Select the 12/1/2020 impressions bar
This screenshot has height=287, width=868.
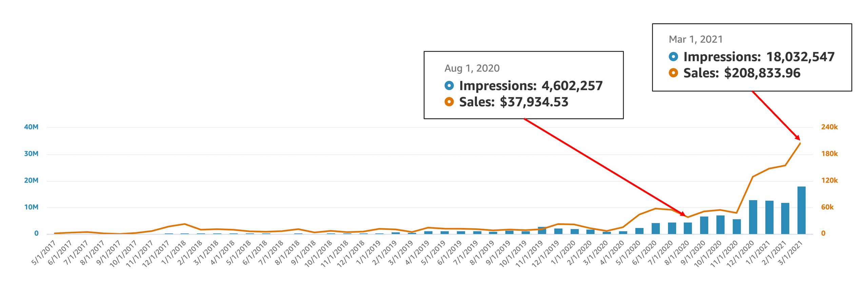pyautogui.click(x=753, y=217)
